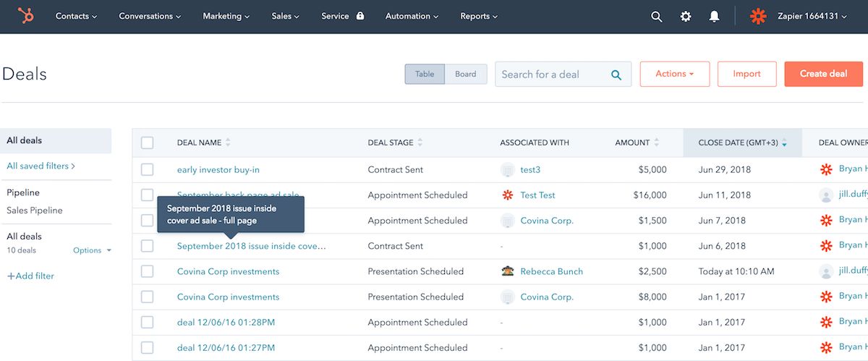Click the HubSpot sprocket logo
868x361 pixels.
click(x=26, y=16)
